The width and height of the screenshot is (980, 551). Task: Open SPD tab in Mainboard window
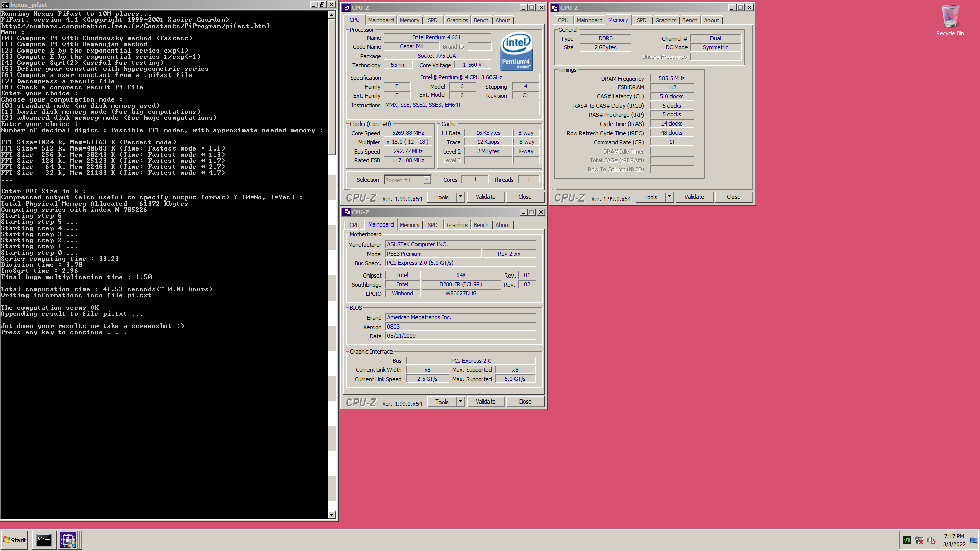pos(433,225)
